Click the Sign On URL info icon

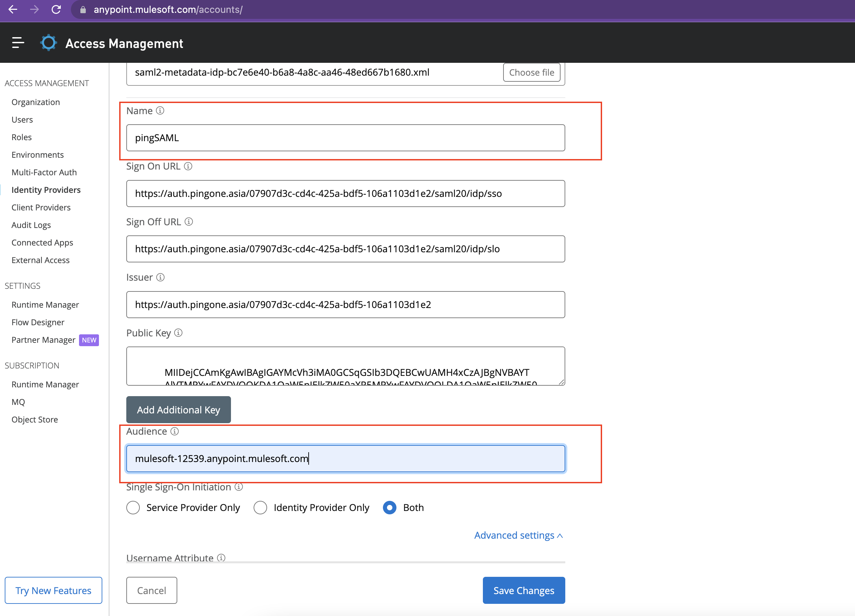tap(188, 166)
